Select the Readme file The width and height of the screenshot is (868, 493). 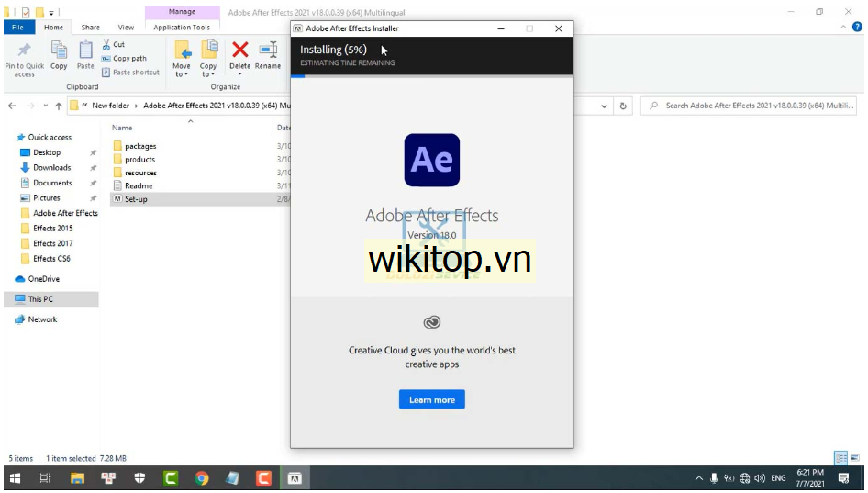coord(139,186)
